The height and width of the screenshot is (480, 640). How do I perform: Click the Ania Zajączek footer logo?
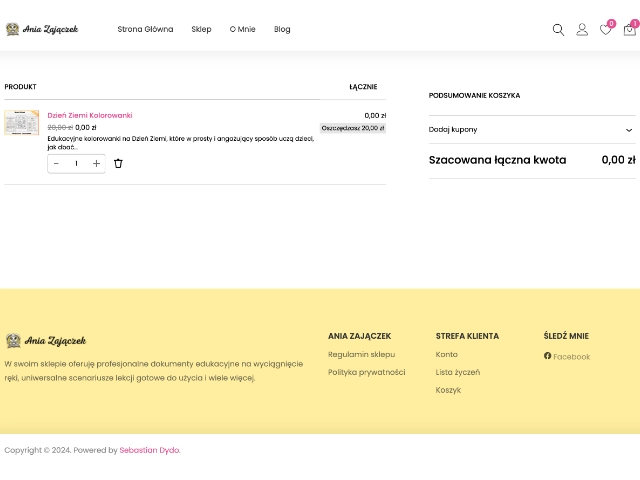click(46, 340)
